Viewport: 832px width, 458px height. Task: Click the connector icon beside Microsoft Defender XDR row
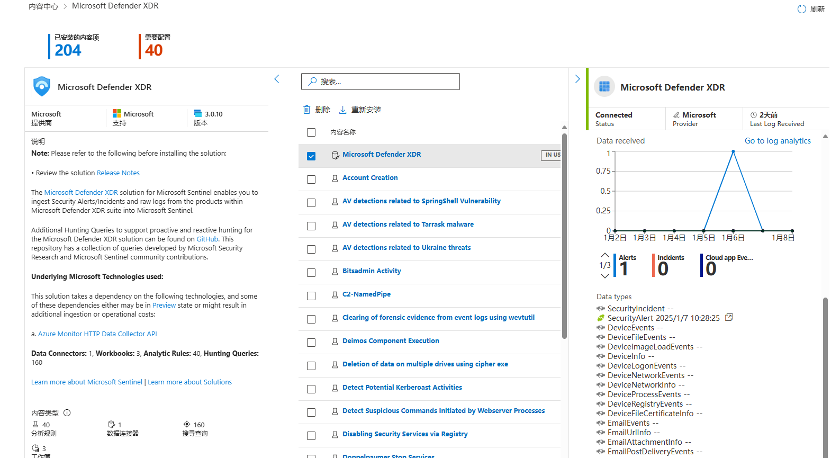(335, 155)
